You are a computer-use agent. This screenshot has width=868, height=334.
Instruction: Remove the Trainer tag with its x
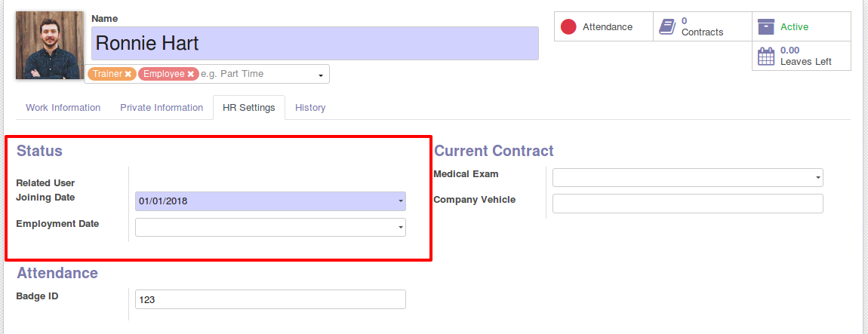click(x=128, y=74)
